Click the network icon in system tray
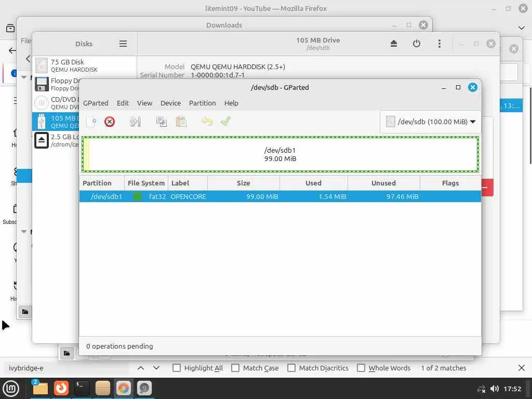The image size is (532, 399). click(x=481, y=389)
